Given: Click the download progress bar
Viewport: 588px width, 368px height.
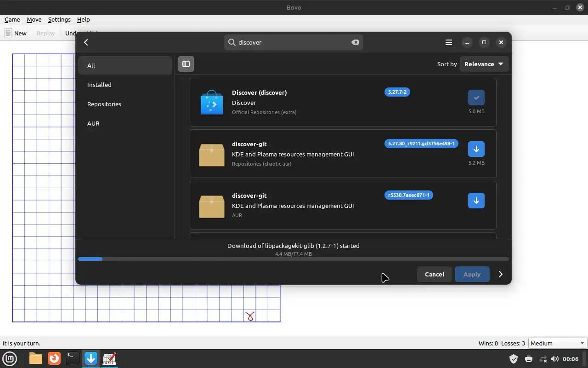Looking at the screenshot, I should [x=294, y=259].
